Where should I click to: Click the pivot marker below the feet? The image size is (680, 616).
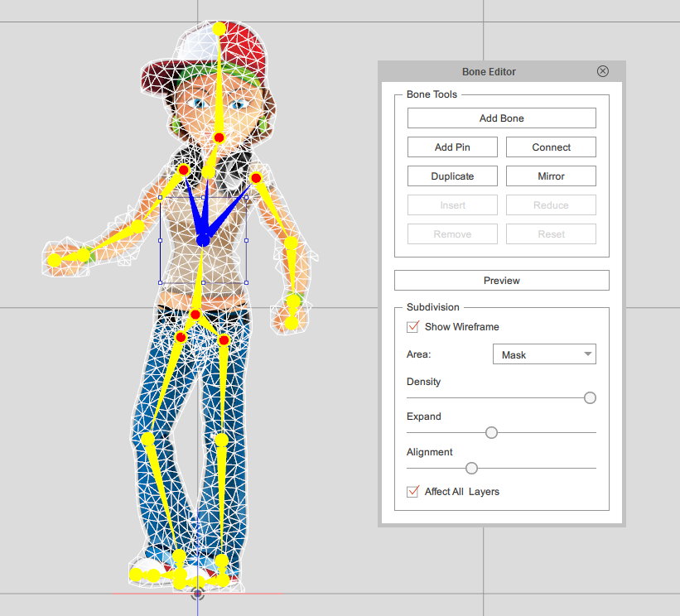(197, 594)
